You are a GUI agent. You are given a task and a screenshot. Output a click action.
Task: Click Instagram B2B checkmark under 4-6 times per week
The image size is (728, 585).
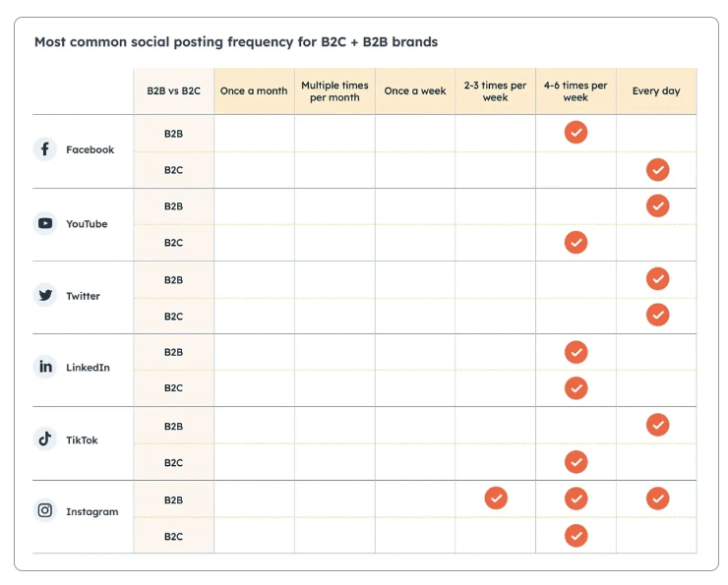coord(576,498)
